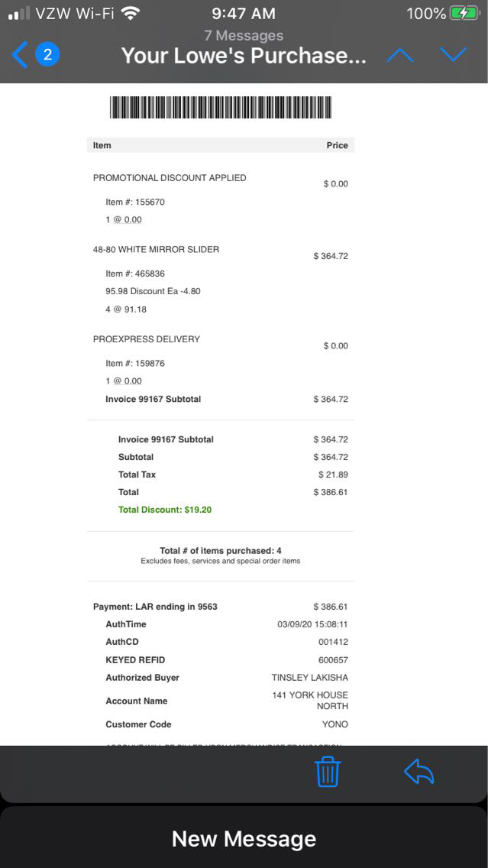Tap the email subject Your Lowe's Purchase

point(244,56)
